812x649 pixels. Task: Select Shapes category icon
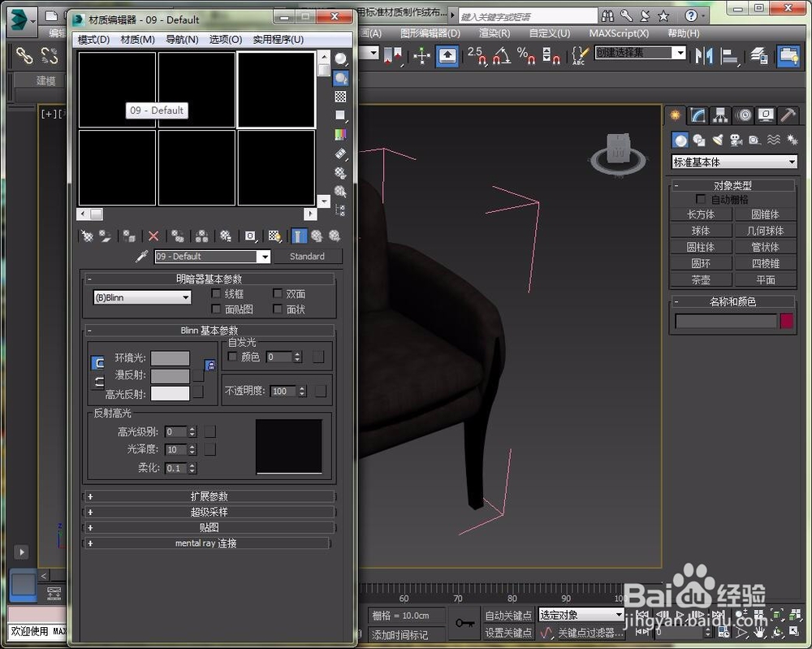pyautogui.click(x=698, y=141)
